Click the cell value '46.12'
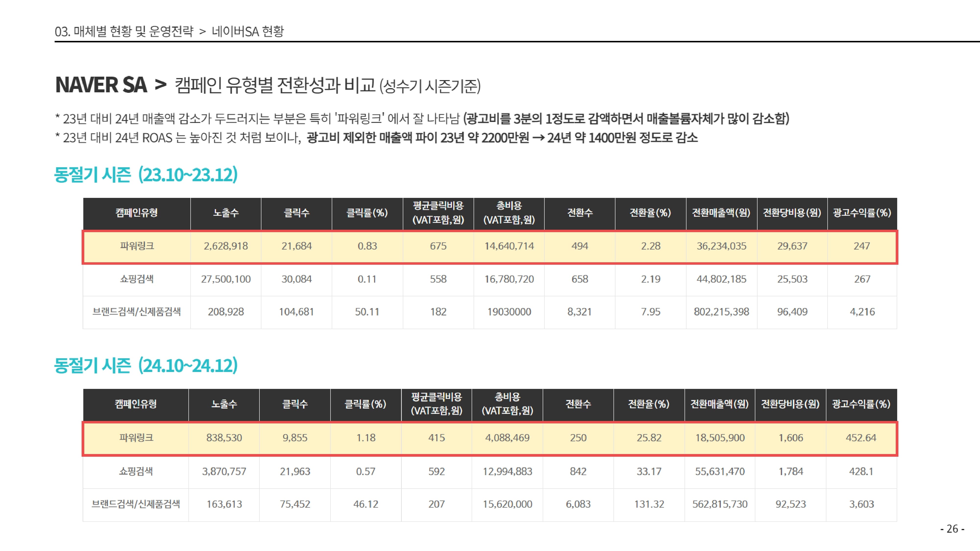 [366, 504]
